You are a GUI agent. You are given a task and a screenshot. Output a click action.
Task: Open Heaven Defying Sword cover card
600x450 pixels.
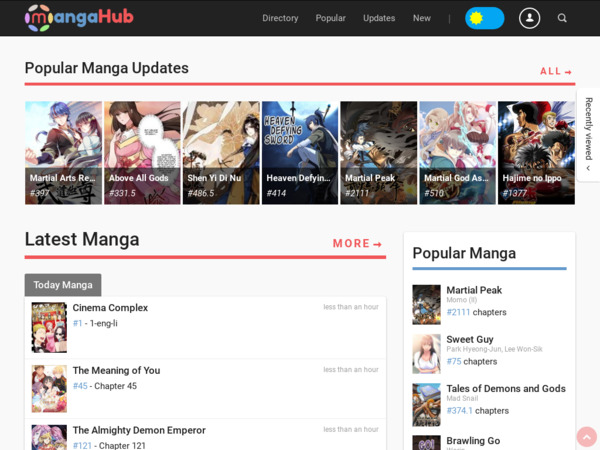(x=300, y=153)
